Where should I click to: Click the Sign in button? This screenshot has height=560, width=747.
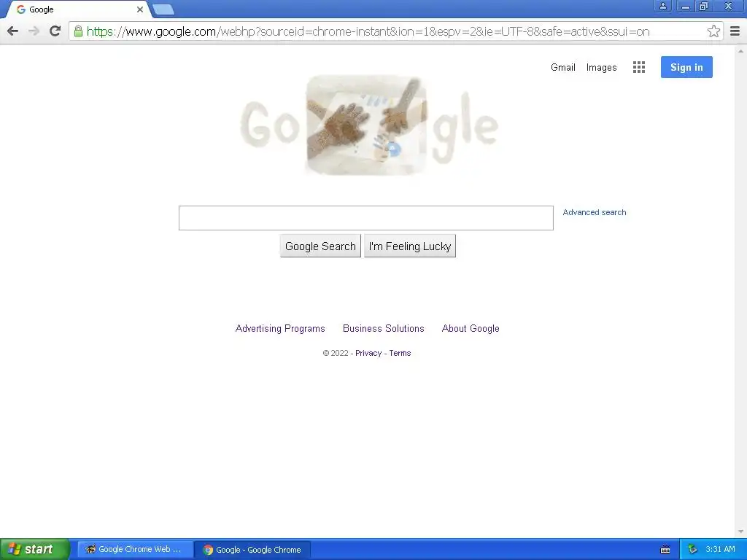point(686,67)
